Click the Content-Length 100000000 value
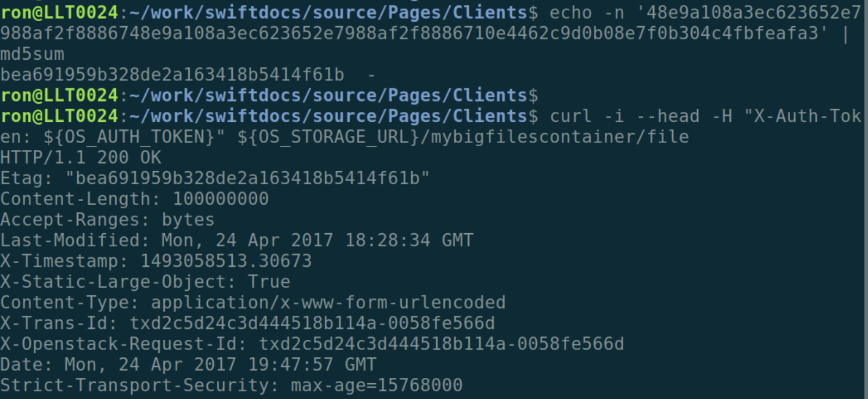 [x=221, y=199]
